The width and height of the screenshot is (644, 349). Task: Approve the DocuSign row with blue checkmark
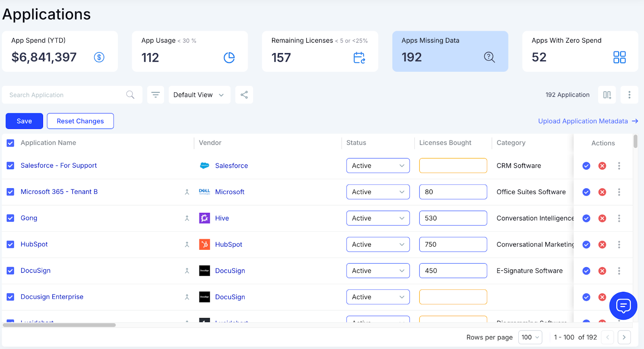click(586, 271)
